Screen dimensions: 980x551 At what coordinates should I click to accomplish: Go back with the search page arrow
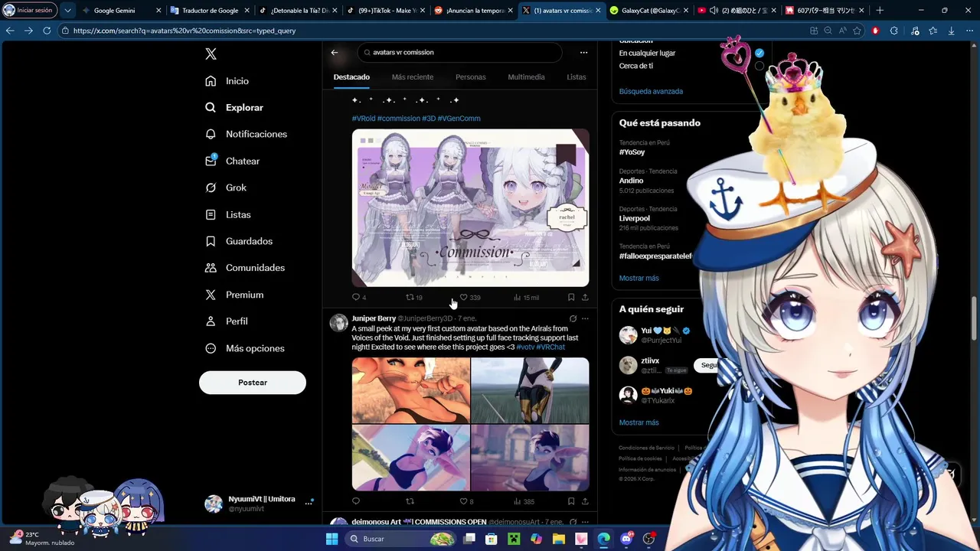pos(335,52)
